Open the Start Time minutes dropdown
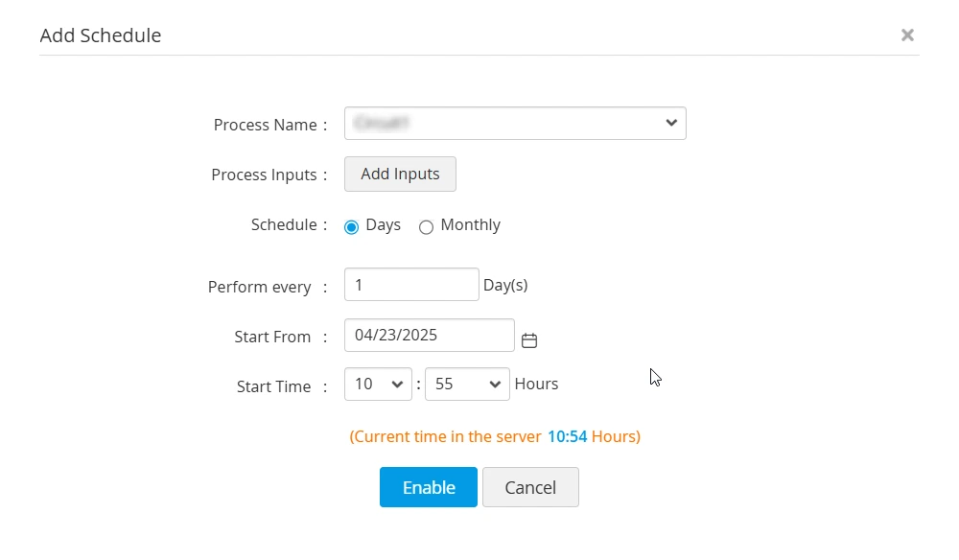This screenshot has height=560, width=959. (467, 384)
